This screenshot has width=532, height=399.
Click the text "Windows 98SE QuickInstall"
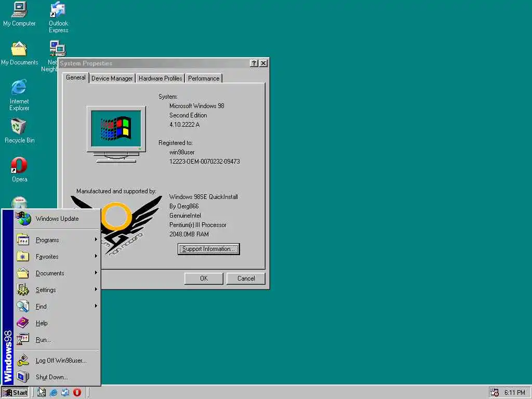204,197
